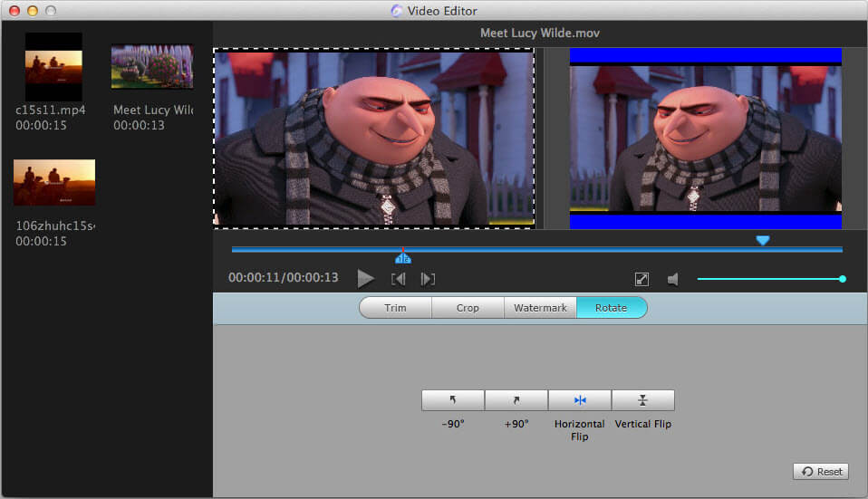868x499 pixels.
Task: Click the trim end marker above timeline
Action: tap(763, 240)
